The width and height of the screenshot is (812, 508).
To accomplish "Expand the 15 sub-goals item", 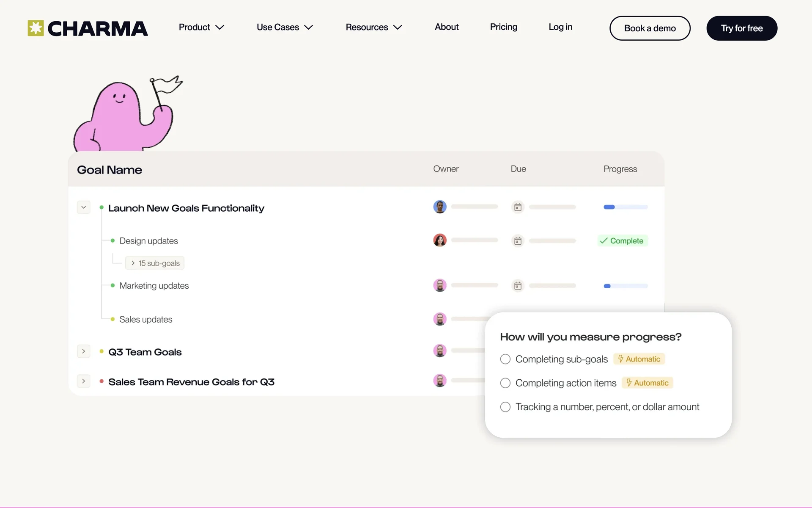I will [x=155, y=263].
